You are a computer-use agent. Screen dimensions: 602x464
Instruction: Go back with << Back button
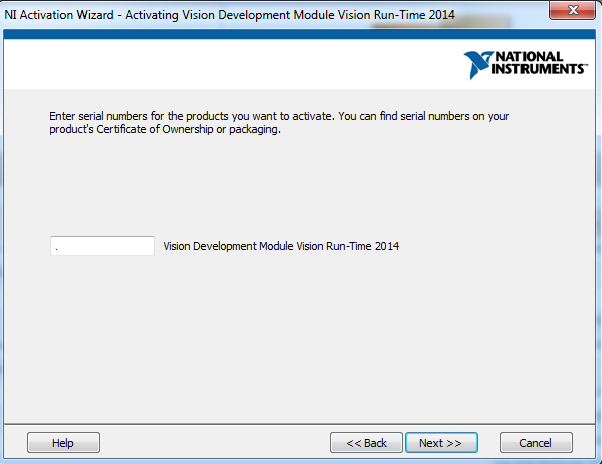click(366, 443)
